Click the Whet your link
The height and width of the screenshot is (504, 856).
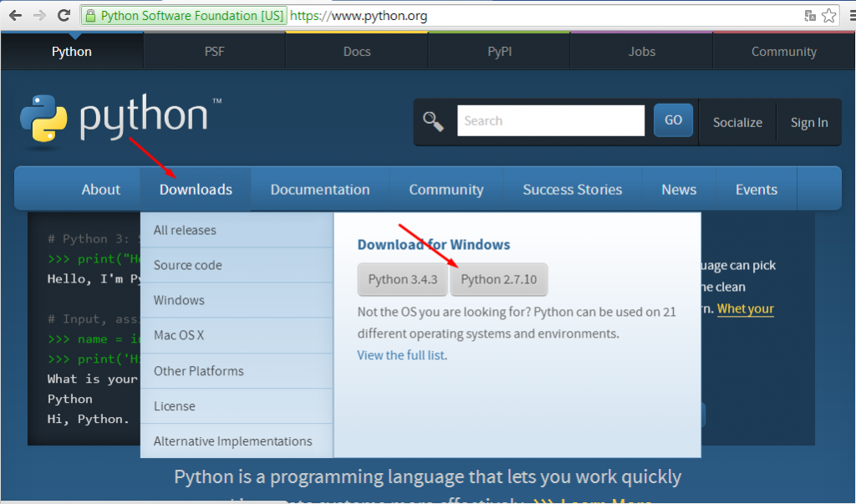(745, 308)
